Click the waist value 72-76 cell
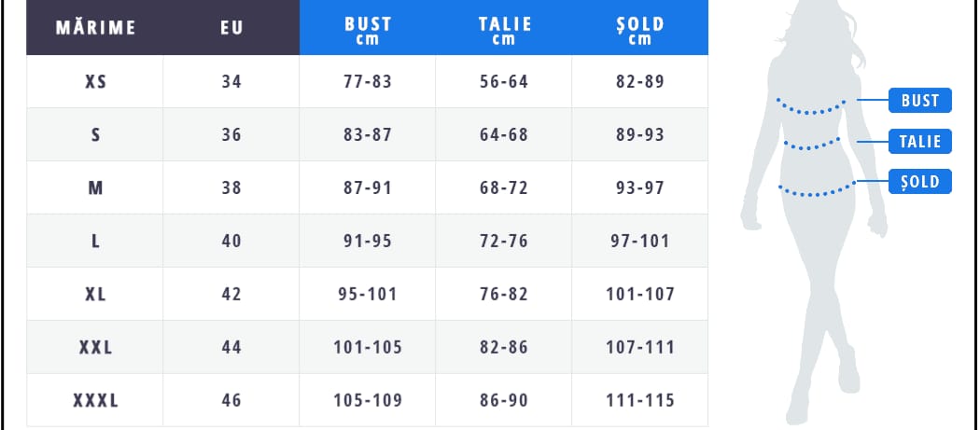Viewport: 980px width, 430px height. point(504,242)
